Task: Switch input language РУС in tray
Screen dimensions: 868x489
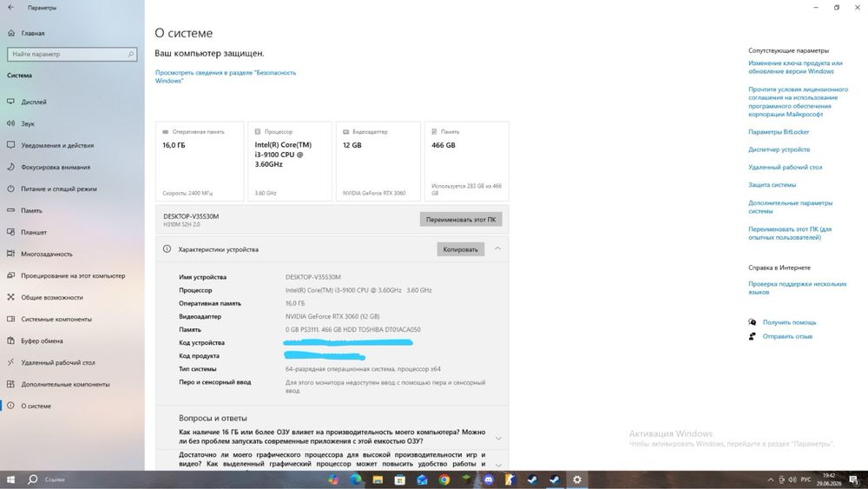Action: [x=806, y=479]
